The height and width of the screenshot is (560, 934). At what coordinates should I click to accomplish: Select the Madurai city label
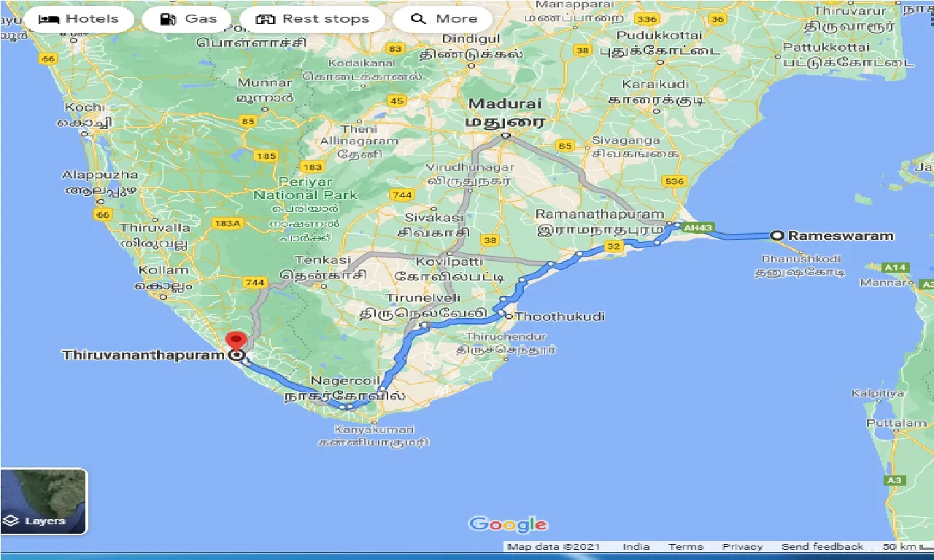coord(505,104)
